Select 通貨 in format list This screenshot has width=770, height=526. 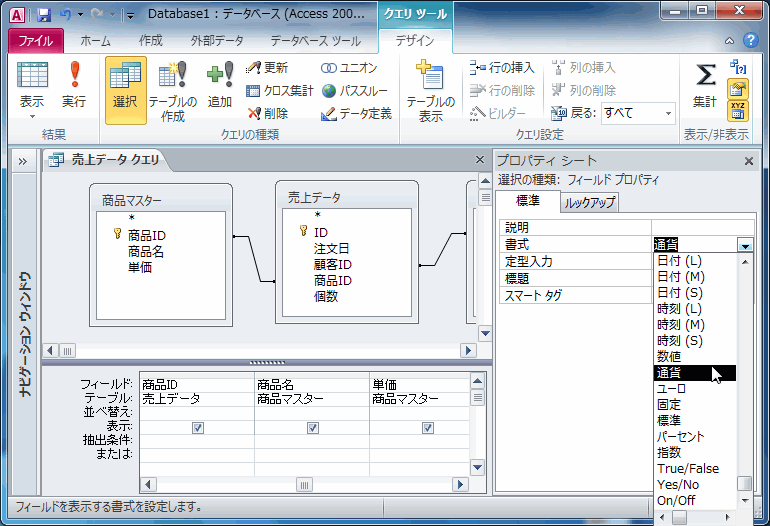tap(695, 373)
